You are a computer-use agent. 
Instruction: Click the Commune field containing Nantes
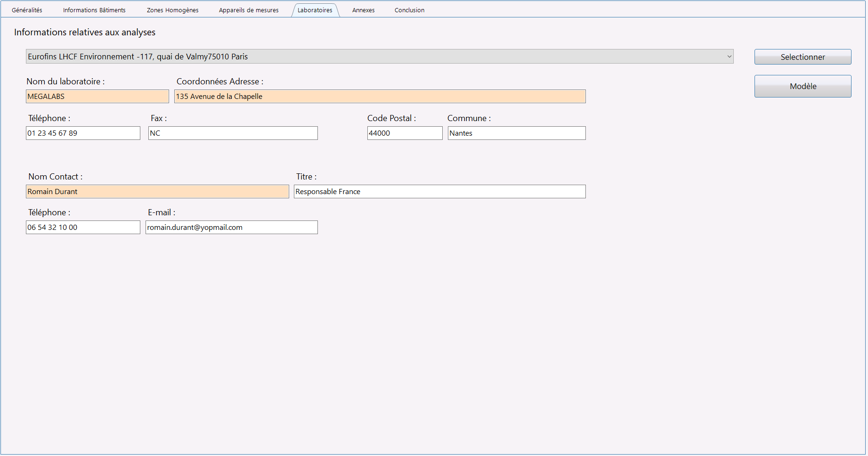coord(517,133)
